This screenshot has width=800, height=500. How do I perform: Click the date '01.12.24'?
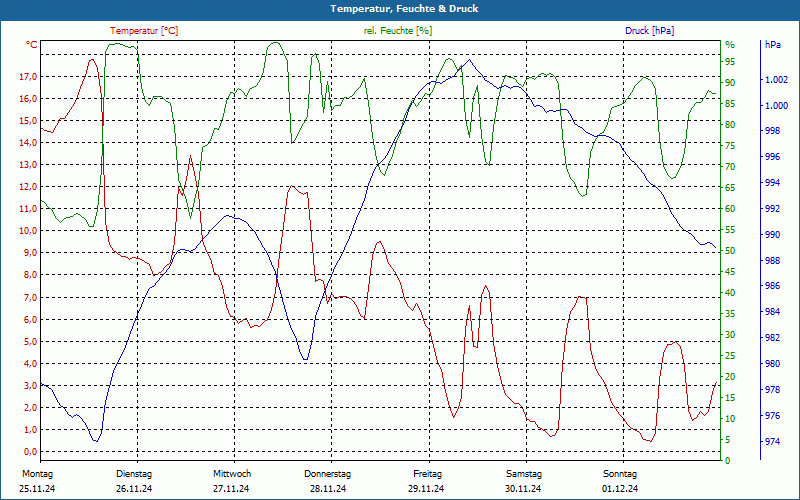coord(620,489)
